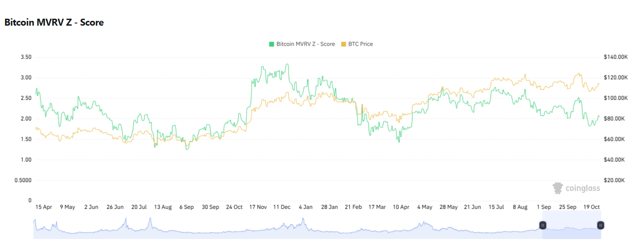Click the 19 Oct date label
The height and width of the screenshot is (249, 644).
click(x=591, y=207)
